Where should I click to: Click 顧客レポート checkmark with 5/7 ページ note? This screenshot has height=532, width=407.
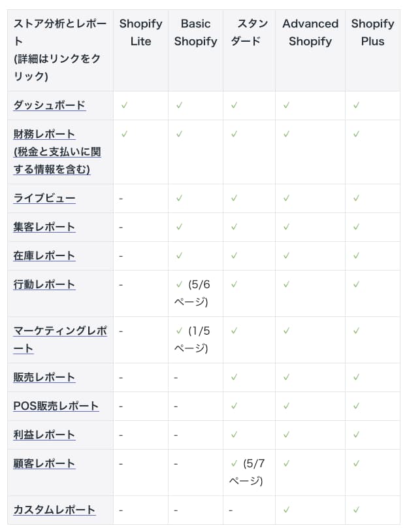234,463
